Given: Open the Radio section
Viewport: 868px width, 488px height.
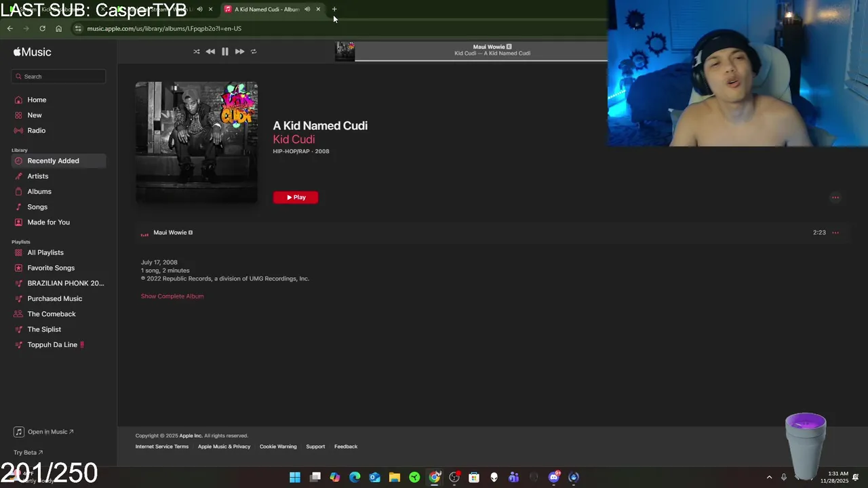Looking at the screenshot, I should (x=58, y=130).
